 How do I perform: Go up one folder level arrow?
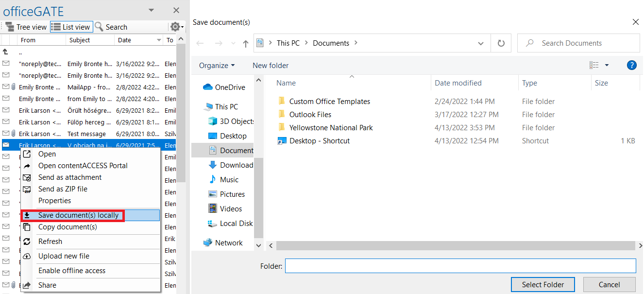(x=246, y=43)
